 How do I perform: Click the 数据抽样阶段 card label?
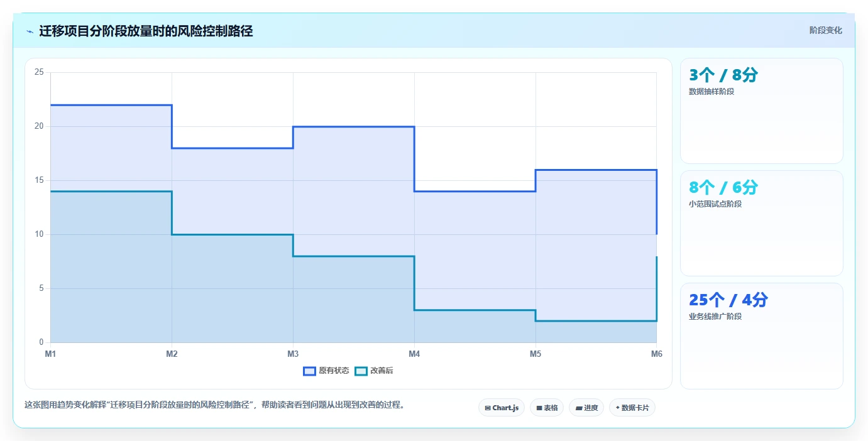click(711, 92)
